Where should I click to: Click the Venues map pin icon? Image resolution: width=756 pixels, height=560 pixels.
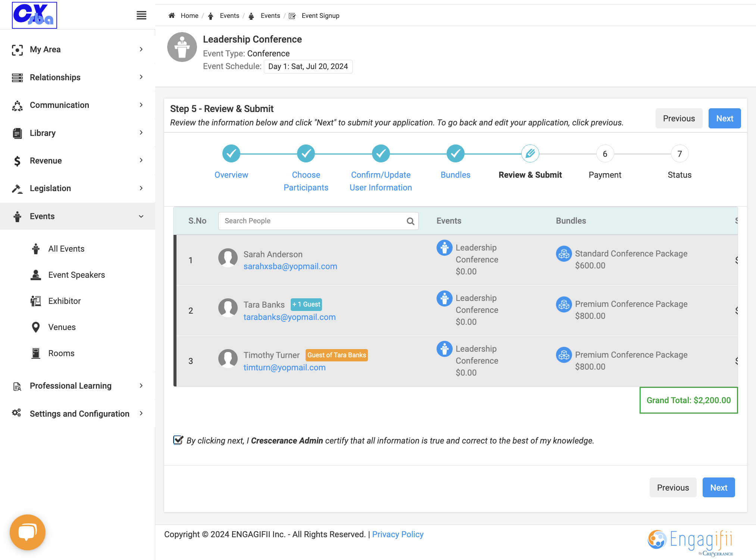tap(36, 327)
